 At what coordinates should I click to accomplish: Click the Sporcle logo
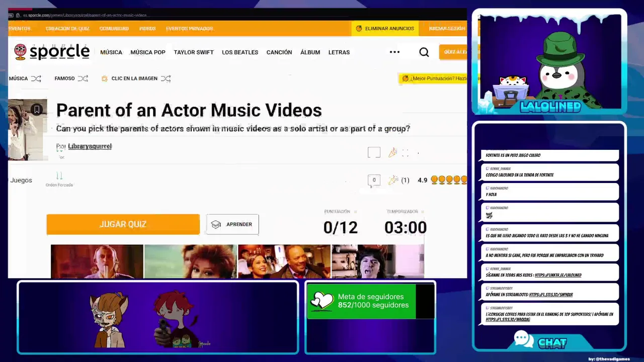(x=52, y=51)
